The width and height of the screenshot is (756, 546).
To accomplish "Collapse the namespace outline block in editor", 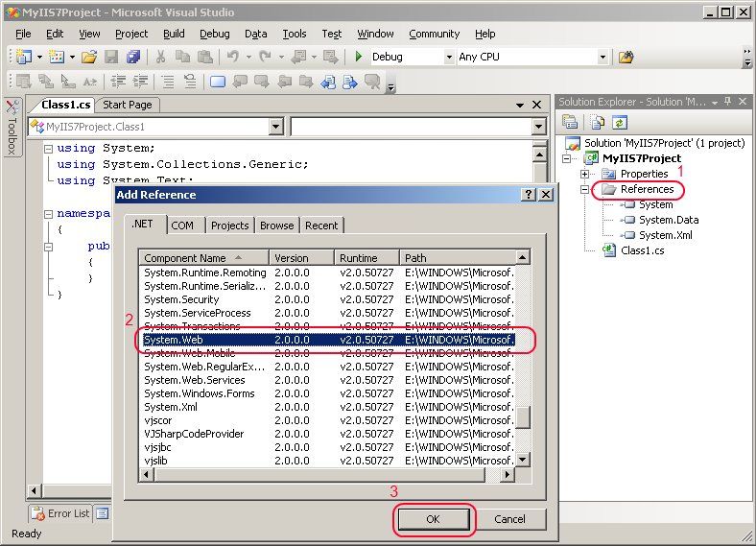I will (48, 214).
